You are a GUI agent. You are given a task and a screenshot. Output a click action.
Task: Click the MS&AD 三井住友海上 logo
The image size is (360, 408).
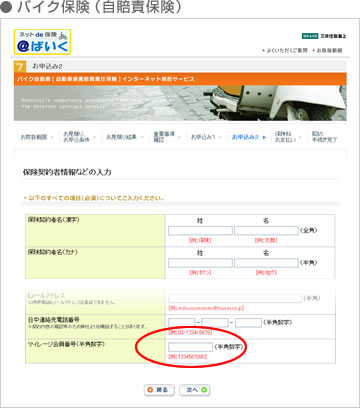[x=324, y=36]
